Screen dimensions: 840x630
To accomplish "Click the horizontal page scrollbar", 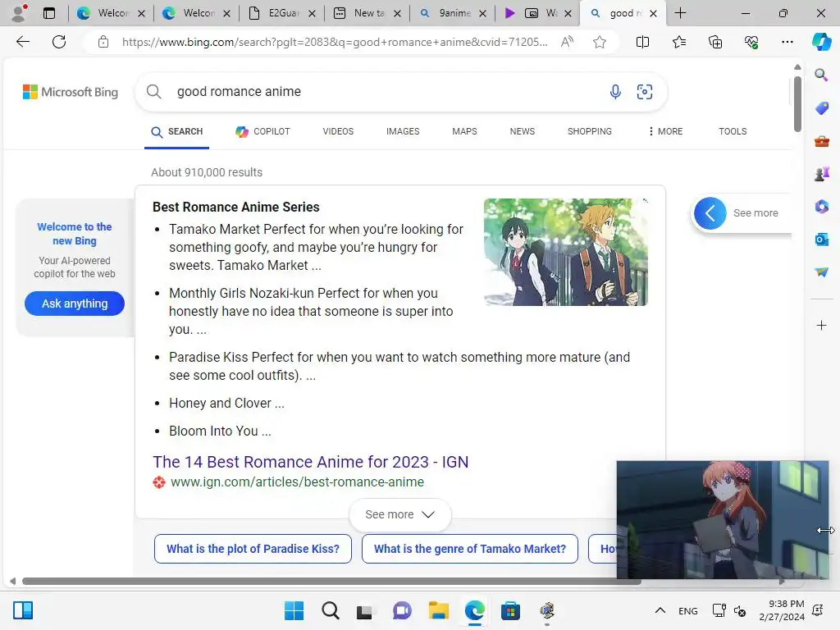I will [x=331, y=581].
